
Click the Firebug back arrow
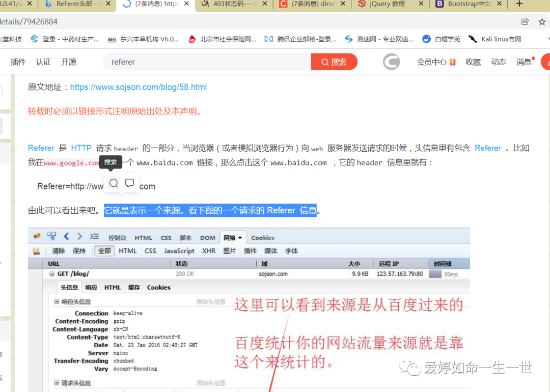coord(66,237)
